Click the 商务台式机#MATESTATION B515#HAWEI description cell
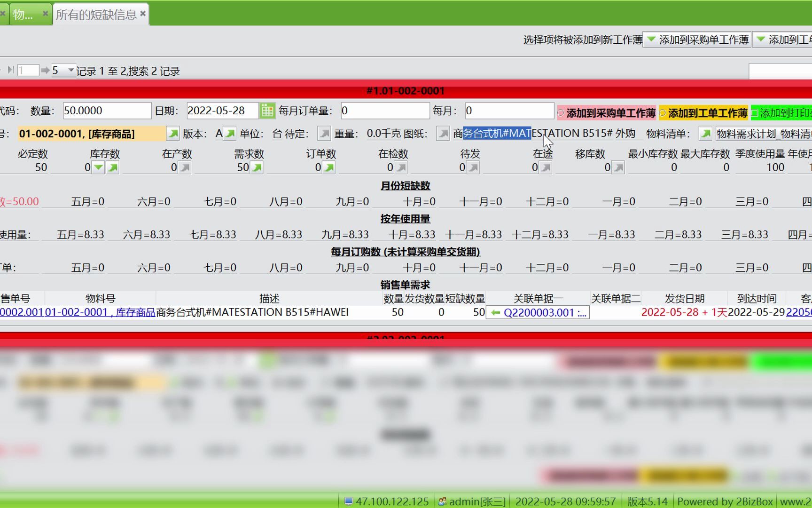Image resolution: width=812 pixels, height=508 pixels. point(253,312)
